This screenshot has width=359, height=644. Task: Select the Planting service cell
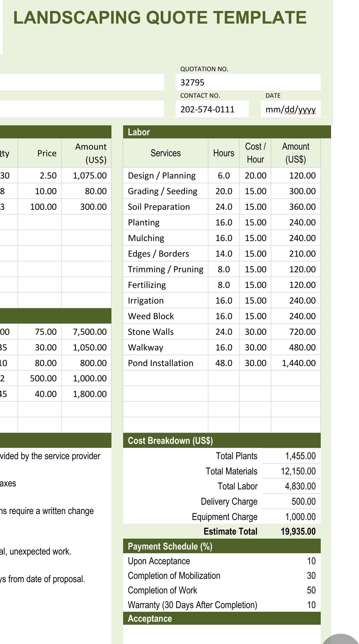point(165,222)
